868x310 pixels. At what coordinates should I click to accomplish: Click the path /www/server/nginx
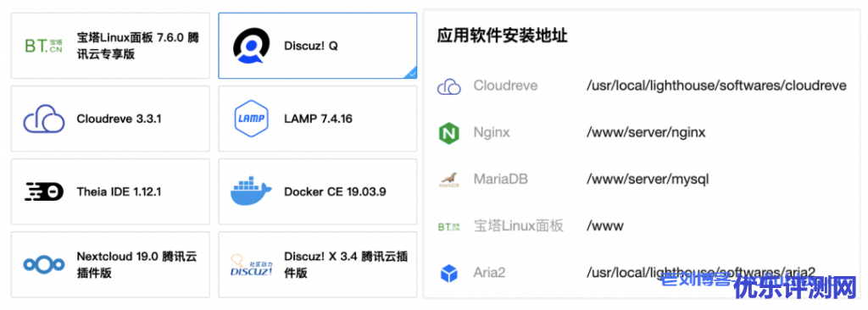tap(646, 133)
